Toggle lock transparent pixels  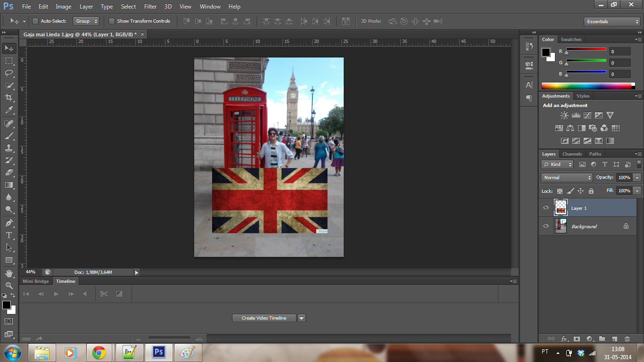coord(560,191)
